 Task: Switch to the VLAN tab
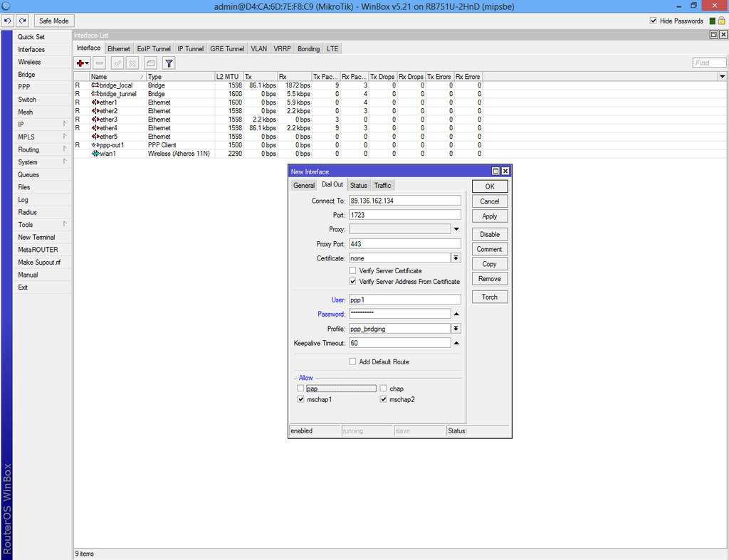tap(258, 48)
